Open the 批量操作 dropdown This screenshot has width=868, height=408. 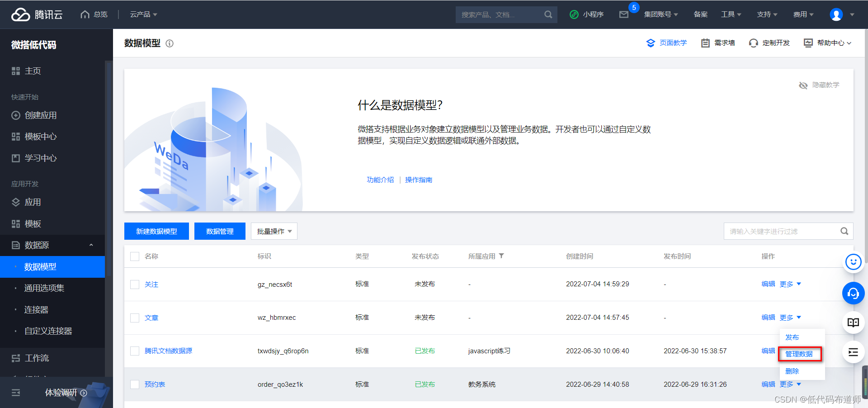click(x=274, y=231)
